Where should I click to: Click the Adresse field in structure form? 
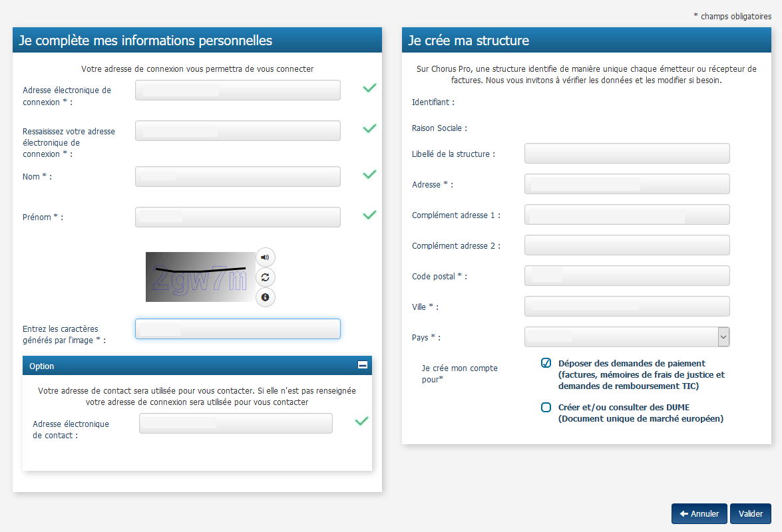[x=627, y=184]
